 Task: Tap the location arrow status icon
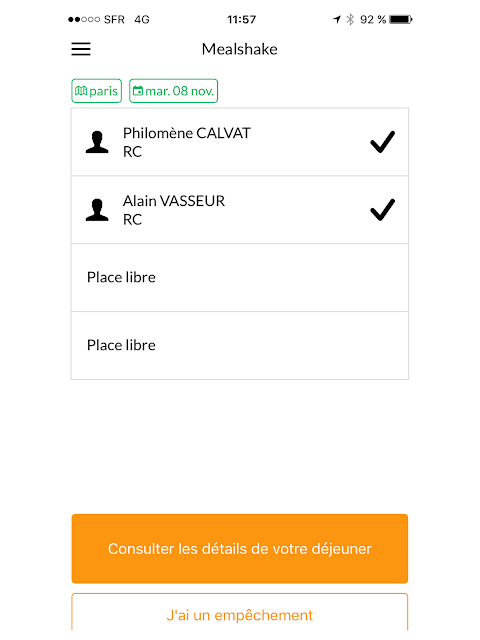(x=337, y=19)
